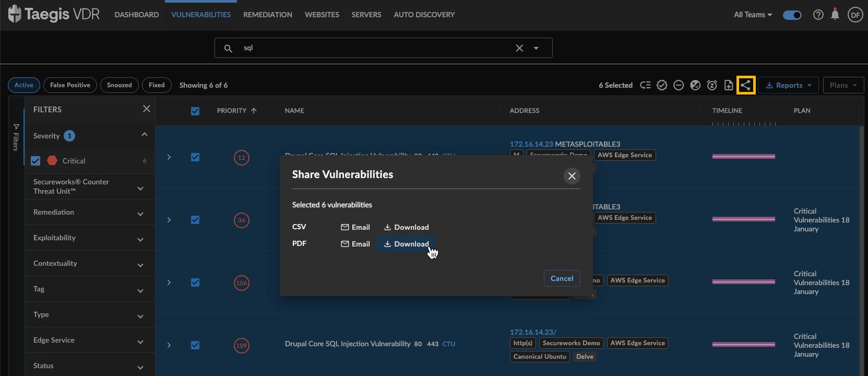
Task: Sort by the Priority column header
Action: pos(237,111)
